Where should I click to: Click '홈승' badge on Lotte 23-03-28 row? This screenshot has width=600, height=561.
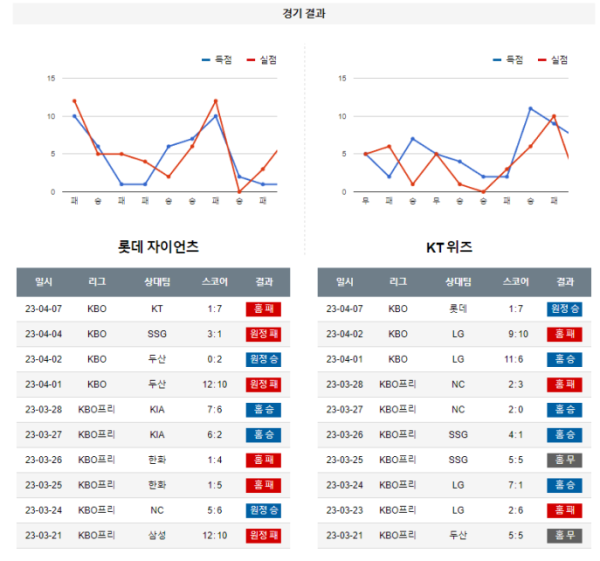click(x=263, y=410)
